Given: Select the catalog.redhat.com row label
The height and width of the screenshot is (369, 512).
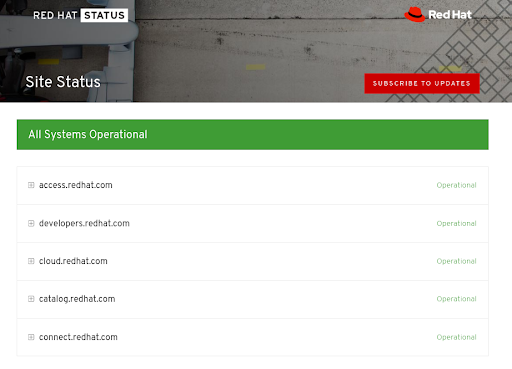Looking at the screenshot, I should pos(77,299).
